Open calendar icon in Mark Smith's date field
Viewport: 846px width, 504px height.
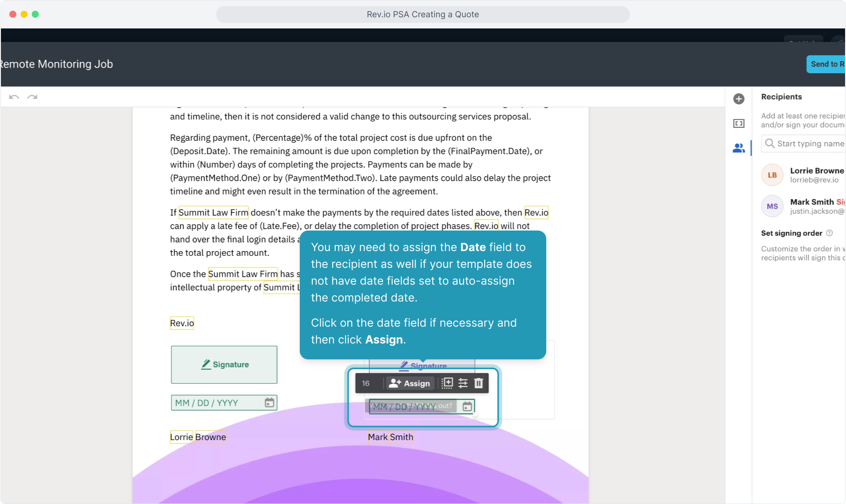tap(467, 406)
